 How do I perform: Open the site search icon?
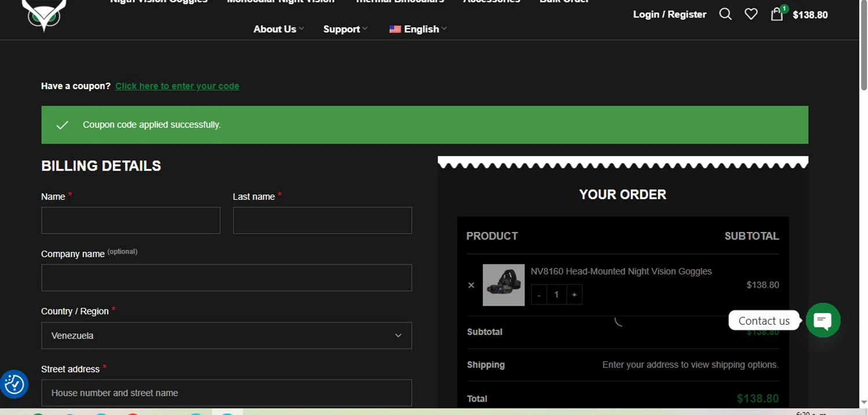pos(725,14)
